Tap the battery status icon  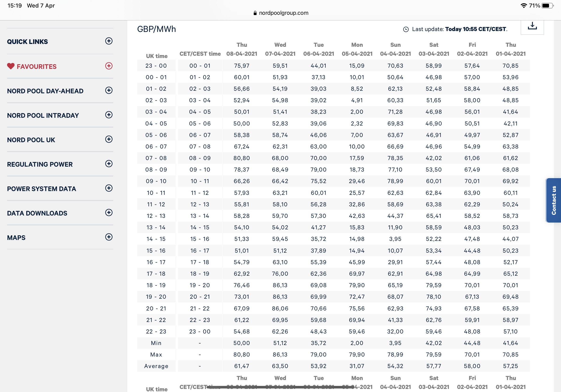tap(547, 5)
